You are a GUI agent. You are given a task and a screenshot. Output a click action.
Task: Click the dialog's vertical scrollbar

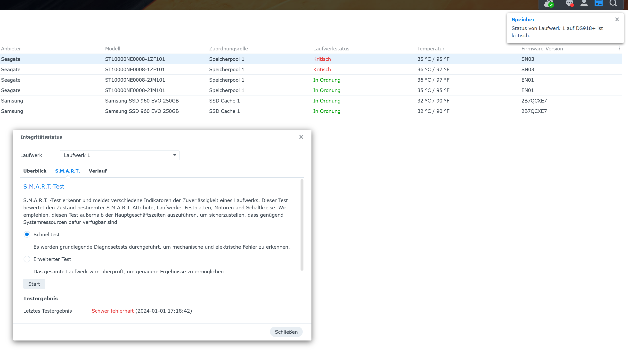click(302, 225)
